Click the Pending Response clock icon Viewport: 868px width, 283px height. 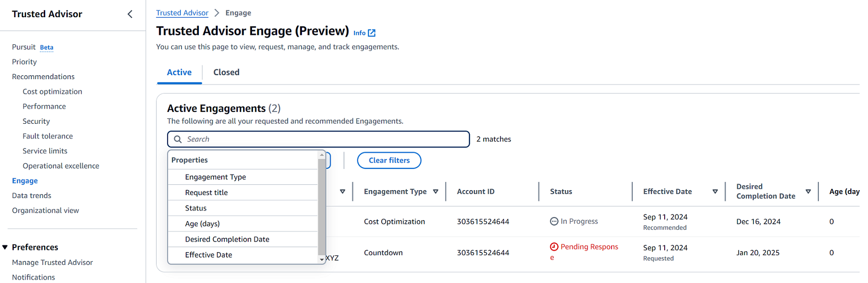coord(554,247)
